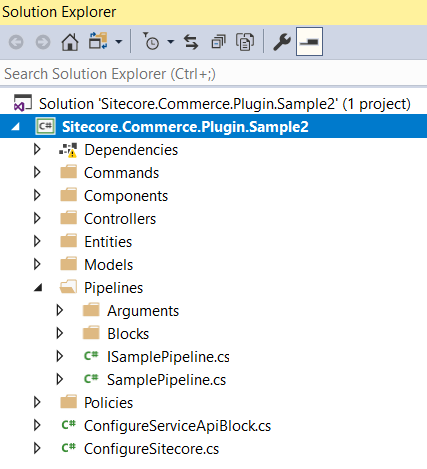Select the Models folder name
This screenshot has height=469, width=427.
click(109, 265)
